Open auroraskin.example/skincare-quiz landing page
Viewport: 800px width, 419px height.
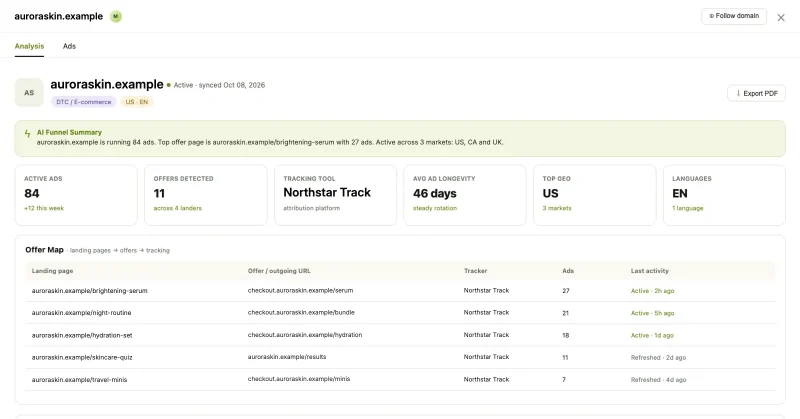point(82,357)
